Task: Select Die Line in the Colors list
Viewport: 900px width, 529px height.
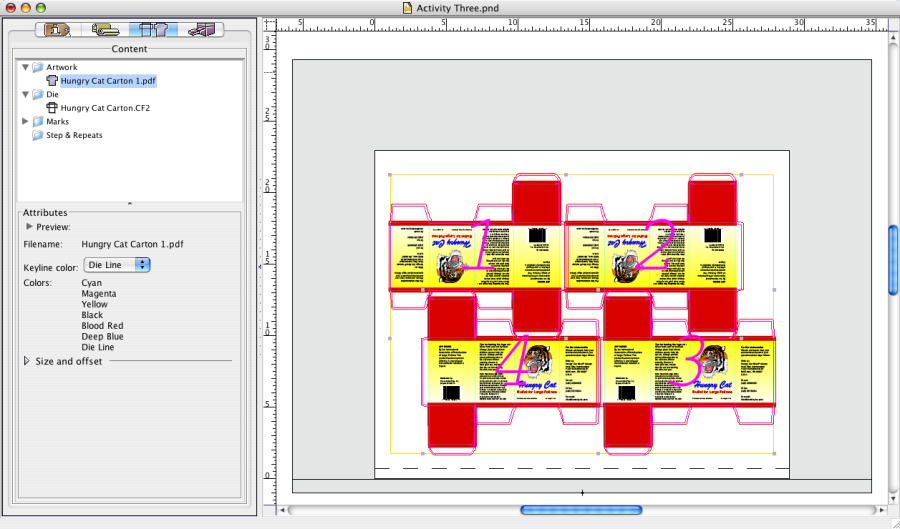Action: point(98,347)
